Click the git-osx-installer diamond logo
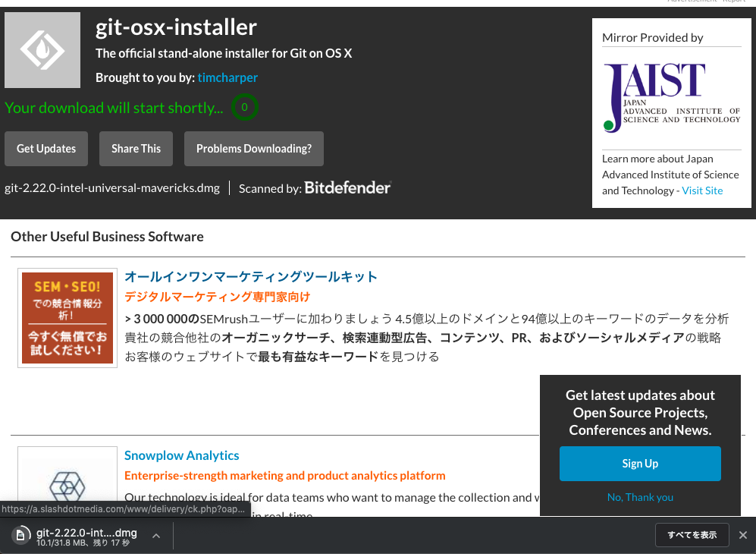This screenshot has width=756, height=554. [x=42, y=49]
